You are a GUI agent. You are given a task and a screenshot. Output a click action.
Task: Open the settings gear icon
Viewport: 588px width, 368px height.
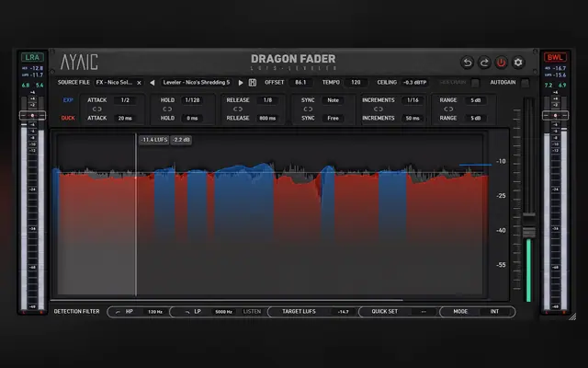tap(518, 63)
